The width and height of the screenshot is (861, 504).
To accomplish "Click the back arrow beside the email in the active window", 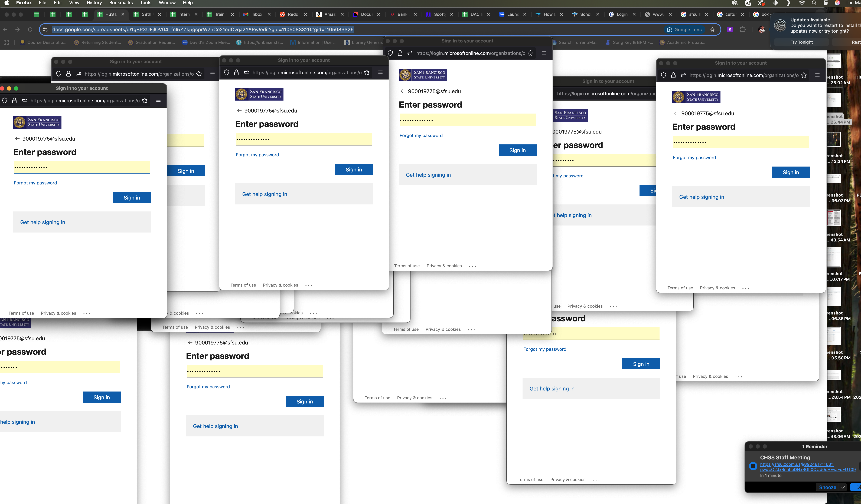I will [17, 139].
